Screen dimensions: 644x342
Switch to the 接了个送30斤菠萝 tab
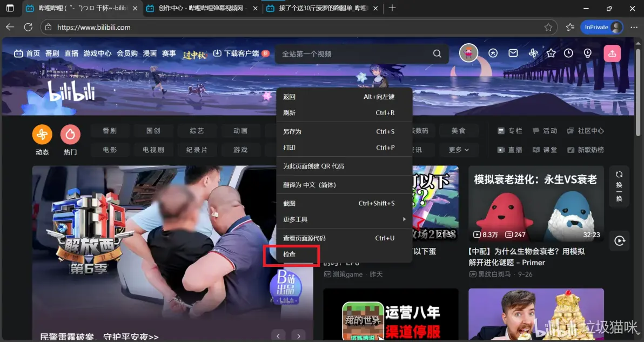tap(323, 8)
